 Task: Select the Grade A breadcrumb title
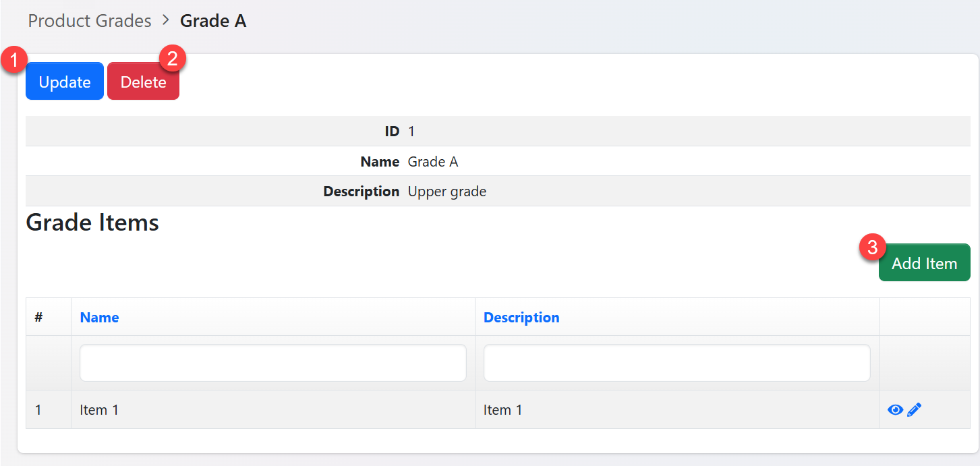[213, 21]
